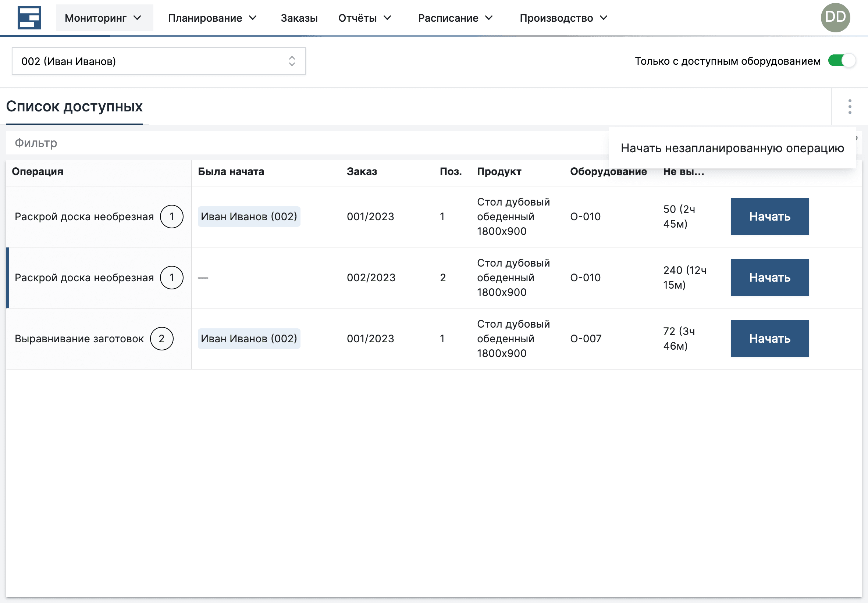Click Начать for Выравнивание заготовок
Screen dimensions: 868x603
(x=770, y=339)
